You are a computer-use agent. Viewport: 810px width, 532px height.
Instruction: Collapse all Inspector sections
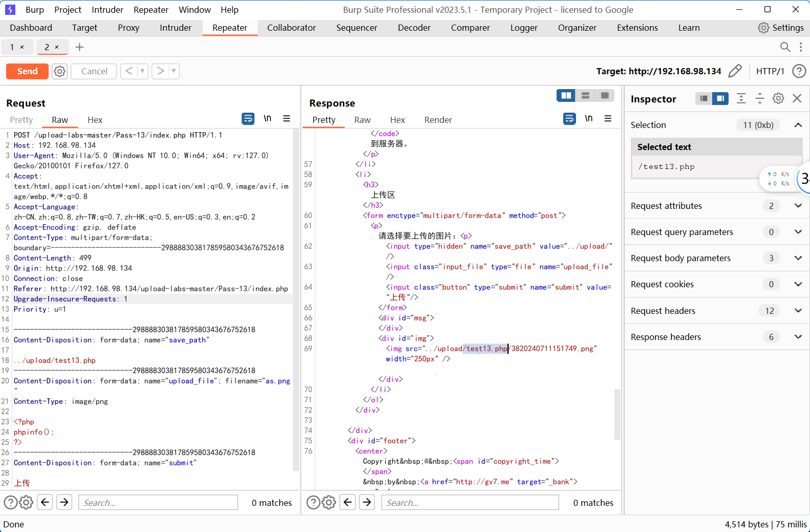point(760,98)
